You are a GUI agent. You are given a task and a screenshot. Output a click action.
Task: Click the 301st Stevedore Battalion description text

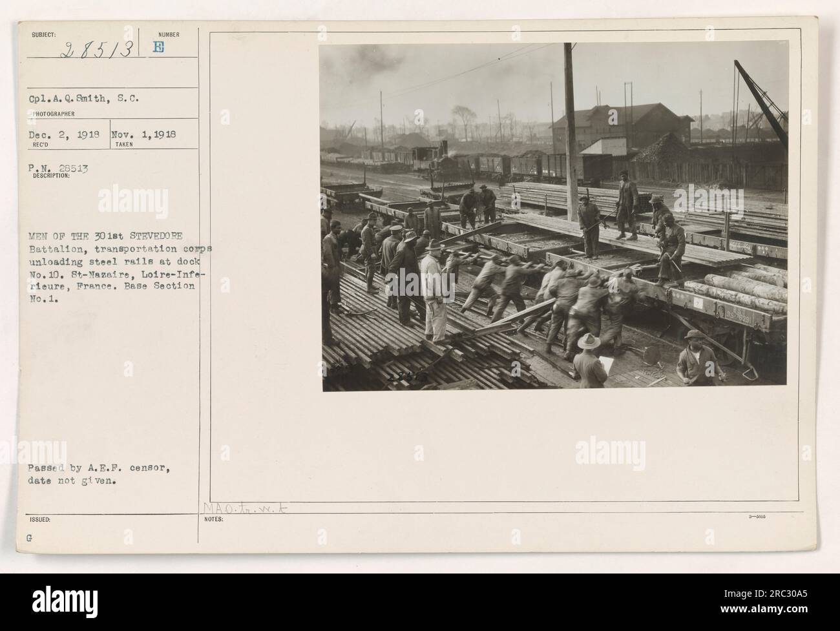point(112,265)
